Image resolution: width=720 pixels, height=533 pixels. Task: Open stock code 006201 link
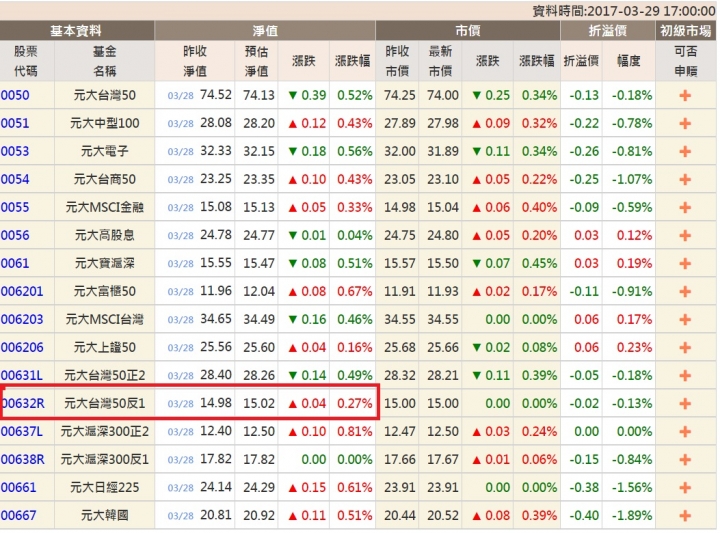click(x=22, y=292)
